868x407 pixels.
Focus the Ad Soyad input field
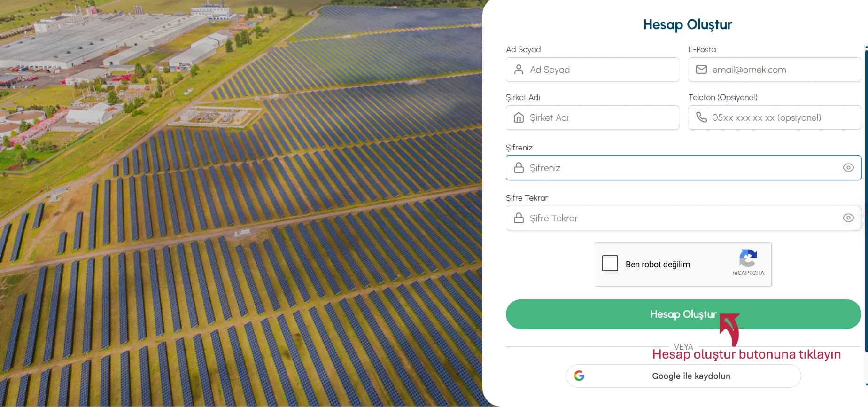(592, 70)
